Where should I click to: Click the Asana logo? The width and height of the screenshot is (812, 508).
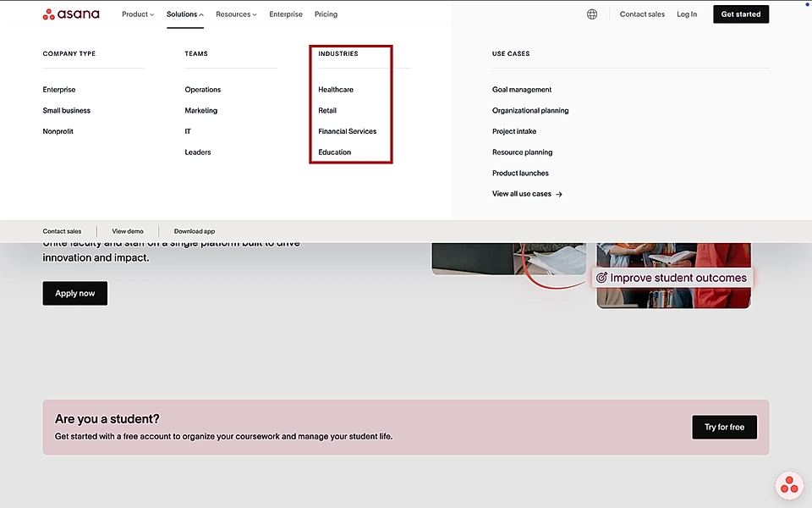(x=72, y=14)
